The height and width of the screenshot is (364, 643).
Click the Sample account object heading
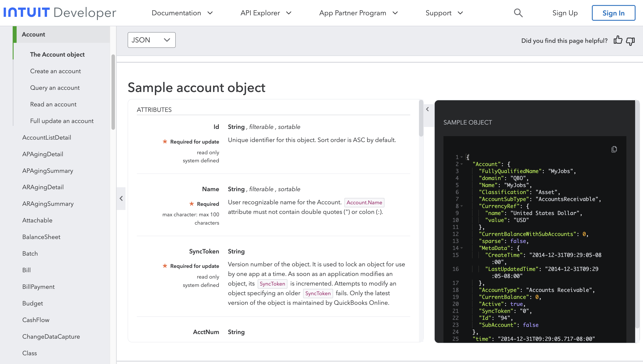[x=196, y=87]
